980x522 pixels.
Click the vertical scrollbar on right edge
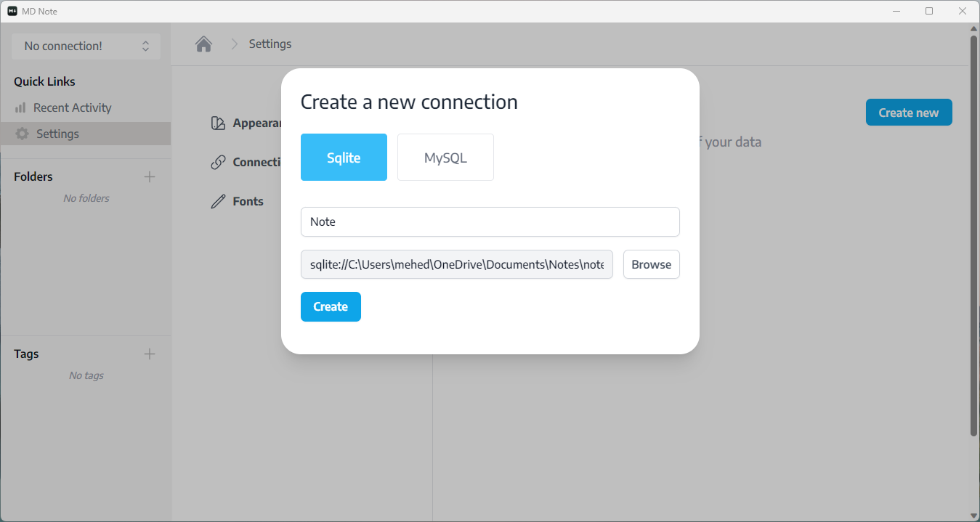tap(974, 232)
